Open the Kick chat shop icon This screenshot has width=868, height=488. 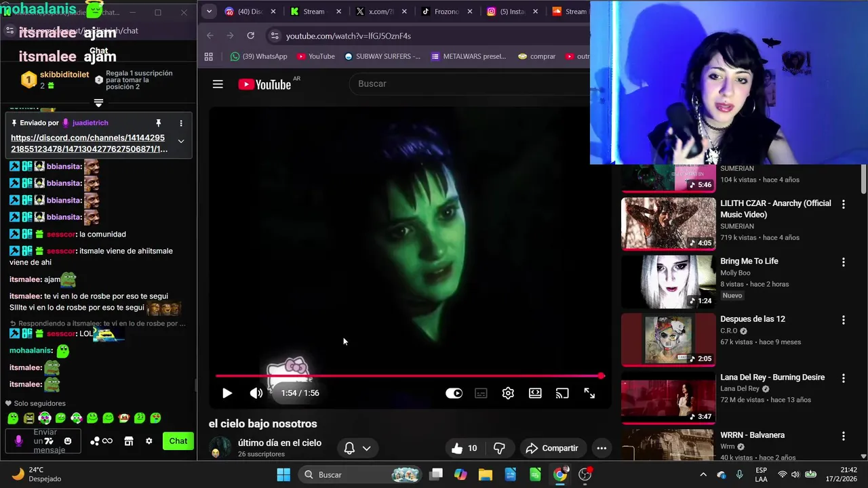pos(129,441)
